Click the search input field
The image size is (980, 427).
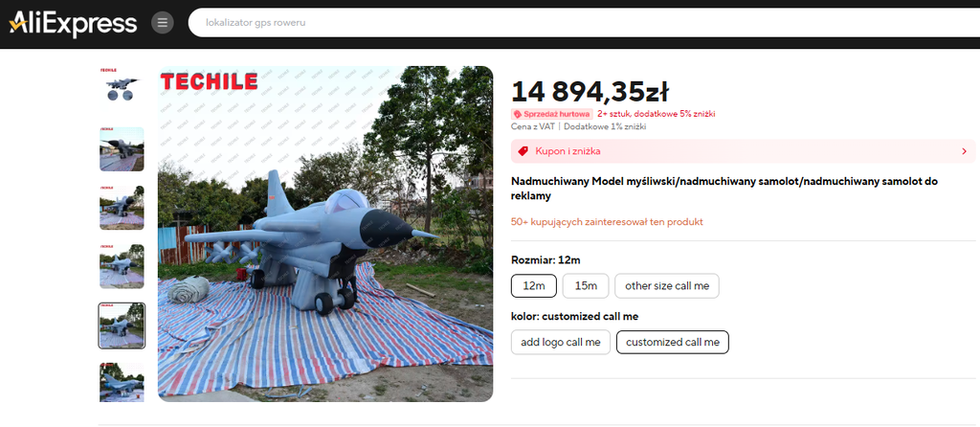[574, 22]
